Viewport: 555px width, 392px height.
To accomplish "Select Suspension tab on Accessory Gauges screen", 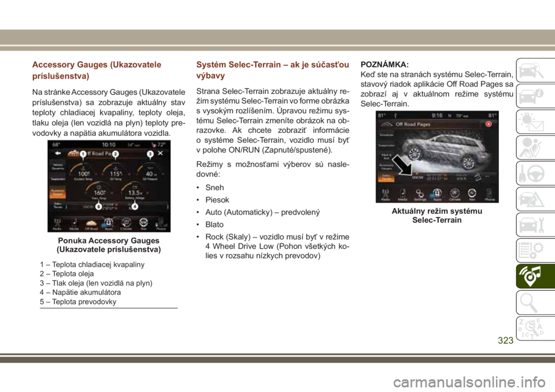I will point(58,179).
